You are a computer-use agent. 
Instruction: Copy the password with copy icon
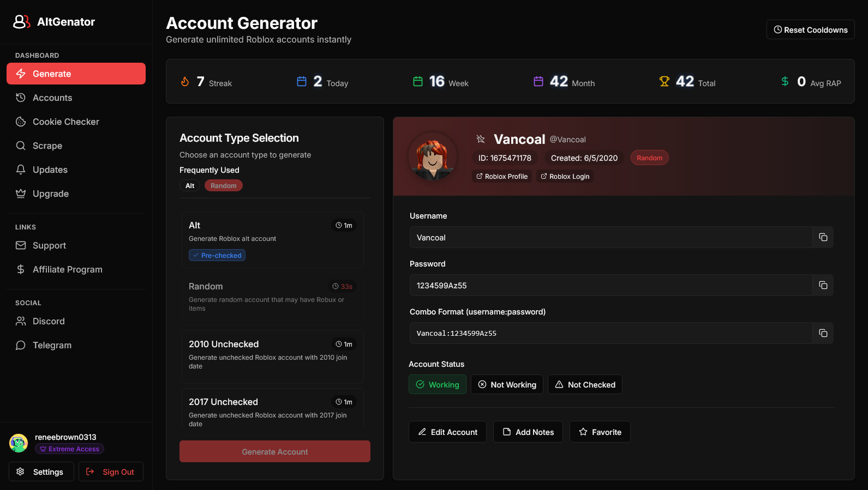point(823,285)
